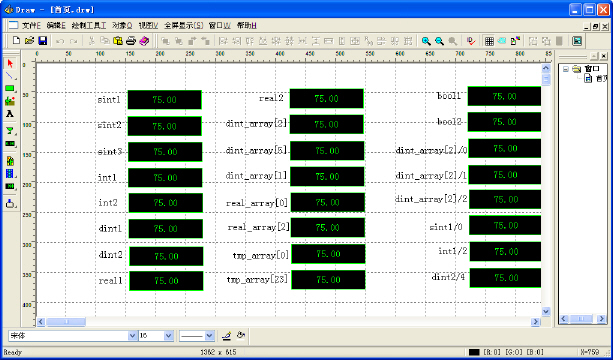
Task: Select the sint1/0 value display box
Action: (505, 226)
